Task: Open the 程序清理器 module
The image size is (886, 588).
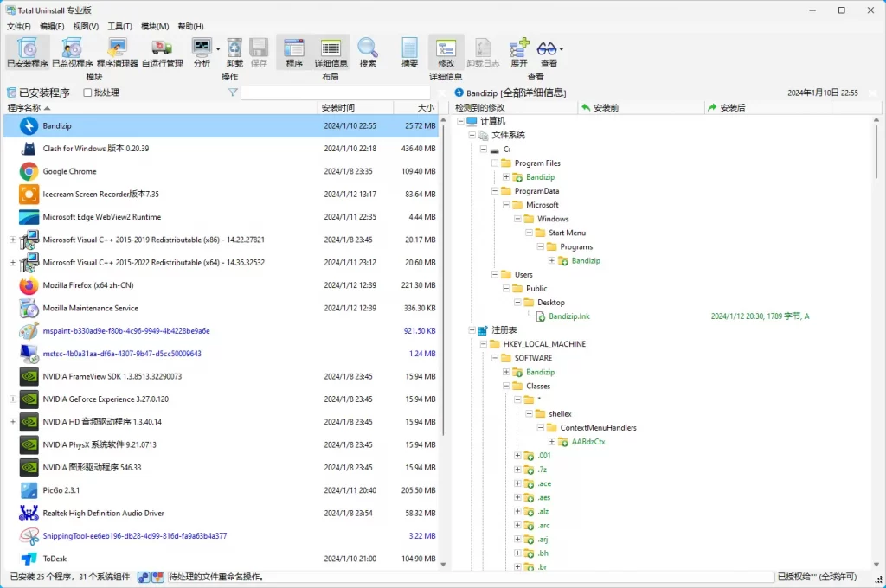Action: pos(118,52)
